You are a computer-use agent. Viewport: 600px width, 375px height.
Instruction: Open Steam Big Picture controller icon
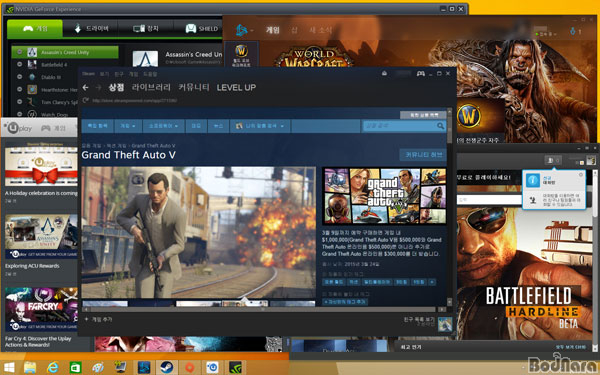click(x=421, y=73)
